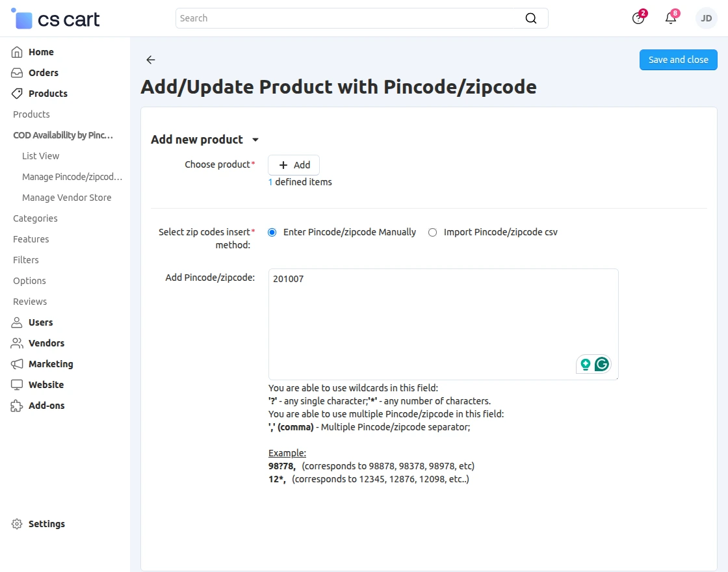Expand the Users sidebar menu

pos(40,322)
